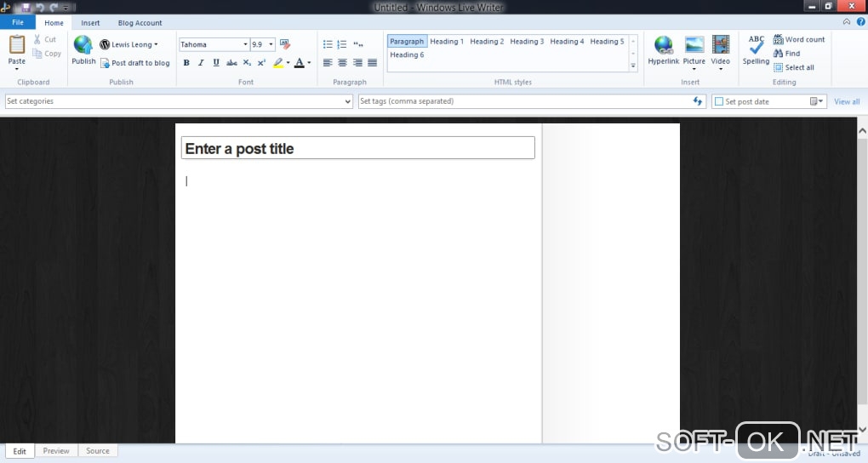Redo from the quick access toolbar
868x463 pixels.
(x=54, y=7)
